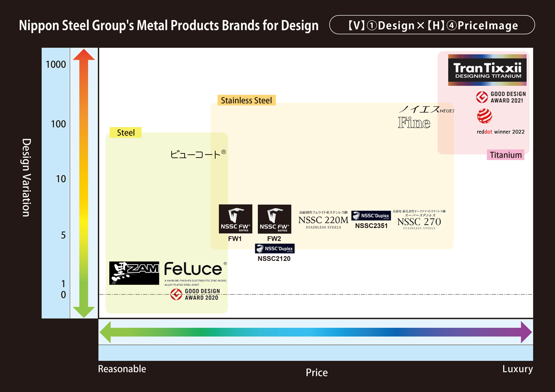555x392 pixels.
Task: Click the Design Variation axis title
Action: [26, 178]
